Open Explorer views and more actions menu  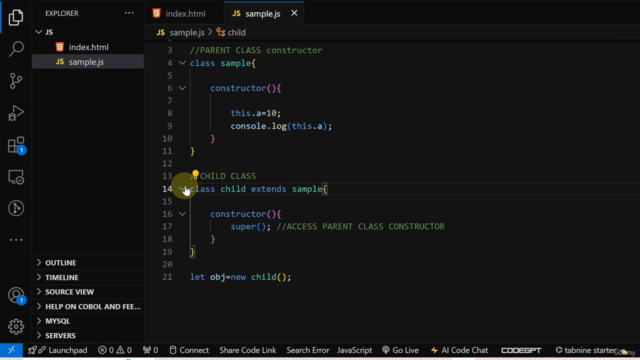tap(129, 13)
